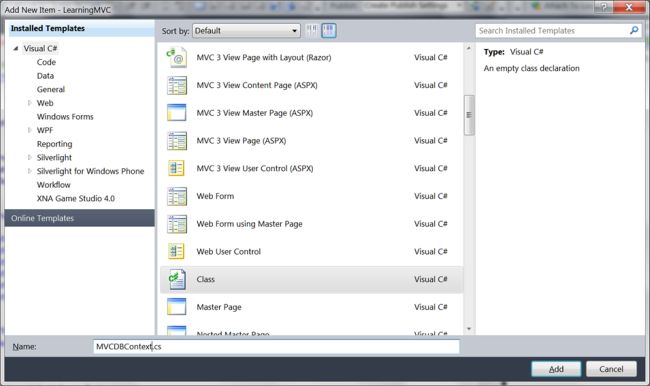
Task: Click the MVC 3 View Content Page icon
Action: (177, 85)
